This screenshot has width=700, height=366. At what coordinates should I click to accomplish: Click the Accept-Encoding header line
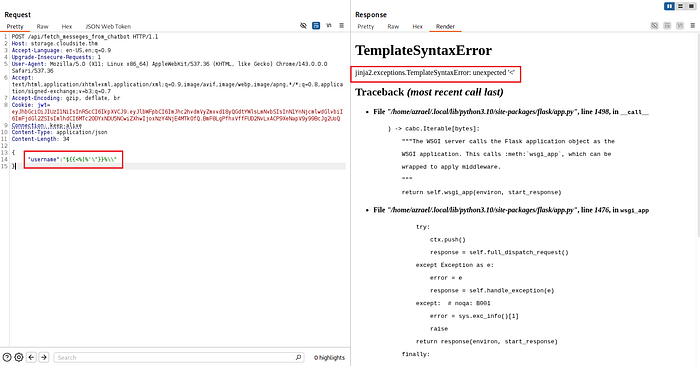coord(66,98)
